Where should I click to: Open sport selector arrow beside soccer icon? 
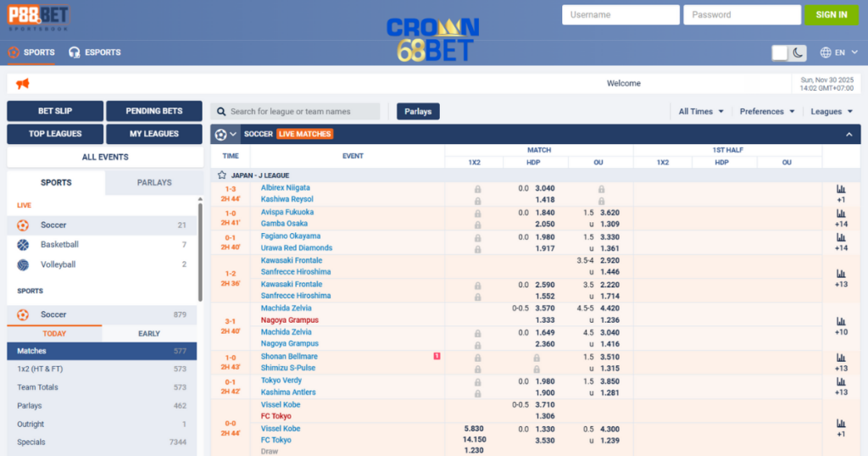[233, 134]
